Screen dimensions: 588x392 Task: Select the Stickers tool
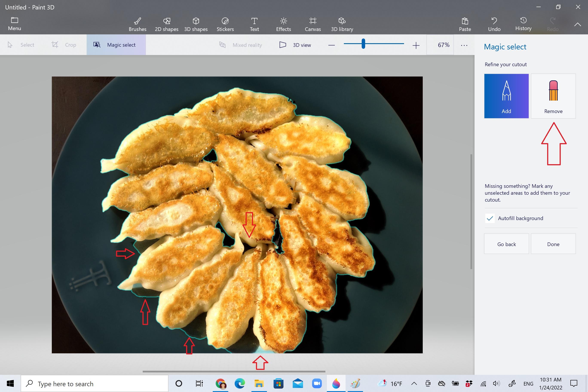click(x=225, y=24)
